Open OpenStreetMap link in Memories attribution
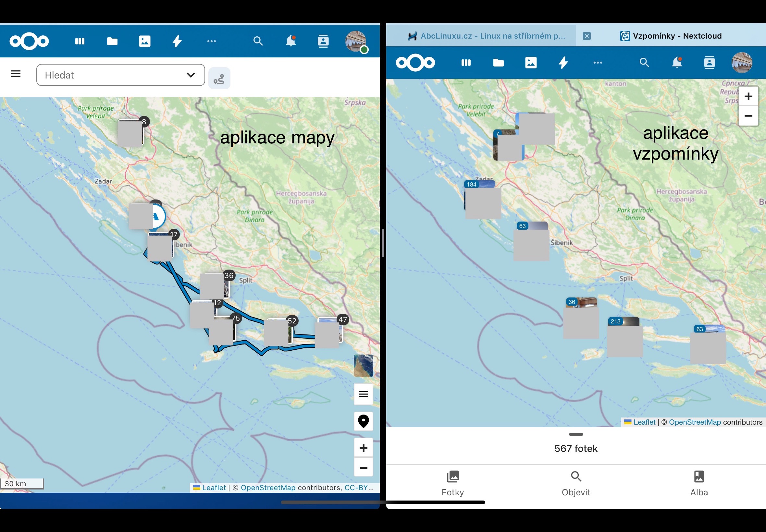The height and width of the screenshot is (532, 766). click(695, 422)
